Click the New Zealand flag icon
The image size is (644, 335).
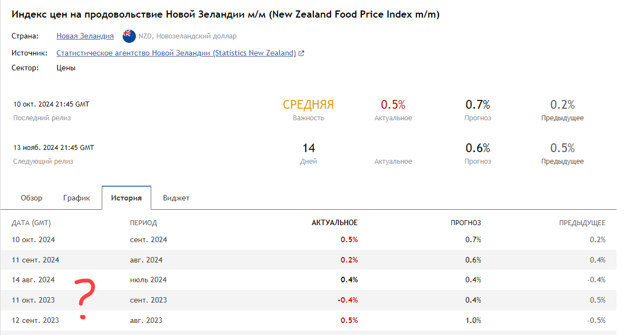tap(129, 36)
